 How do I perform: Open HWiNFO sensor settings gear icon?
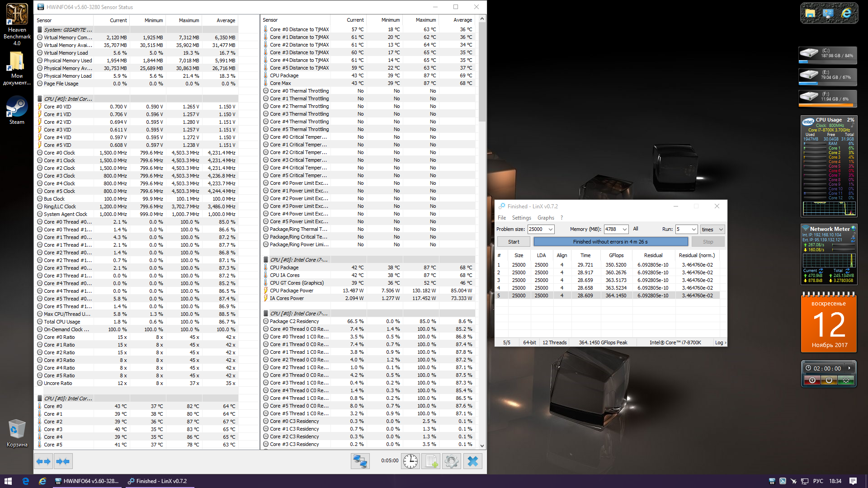click(451, 461)
